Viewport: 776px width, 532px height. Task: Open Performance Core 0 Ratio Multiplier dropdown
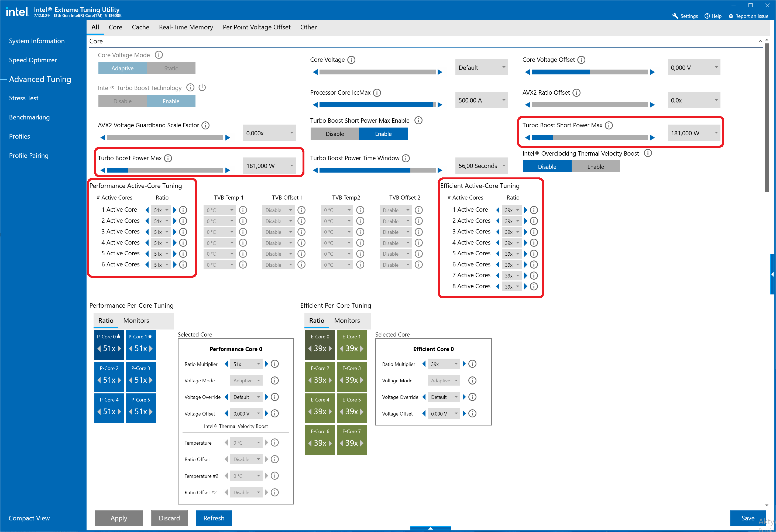tap(246, 364)
